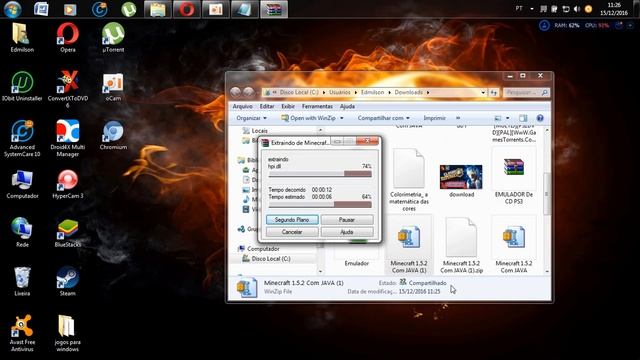Expand the Open with WinZip dropdown arrow
The width and height of the screenshot is (640, 360).
[342, 118]
